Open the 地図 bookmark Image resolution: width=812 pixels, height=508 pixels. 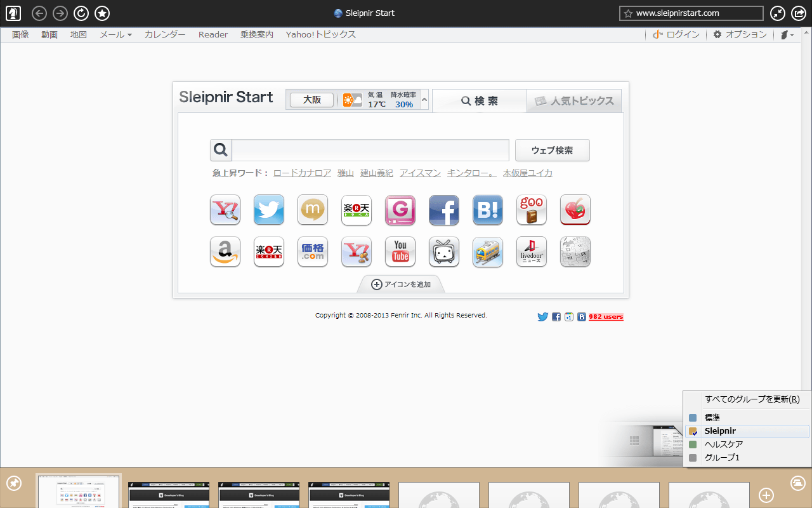click(x=79, y=35)
